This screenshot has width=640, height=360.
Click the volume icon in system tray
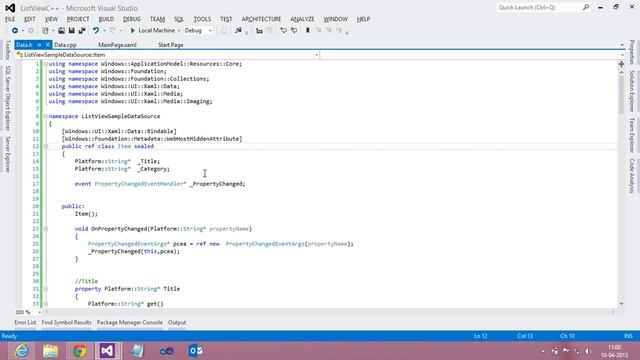click(x=588, y=351)
